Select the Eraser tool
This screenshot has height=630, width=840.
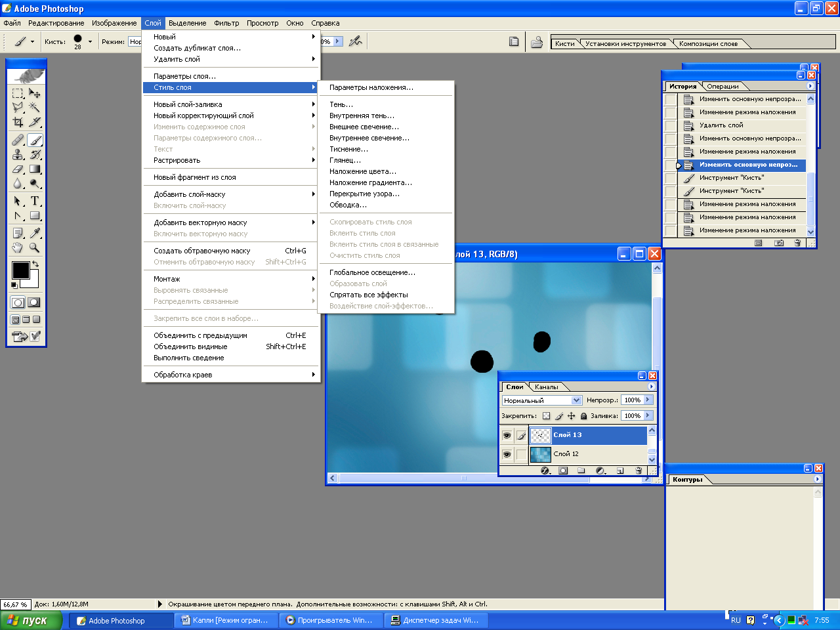pos(18,169)
